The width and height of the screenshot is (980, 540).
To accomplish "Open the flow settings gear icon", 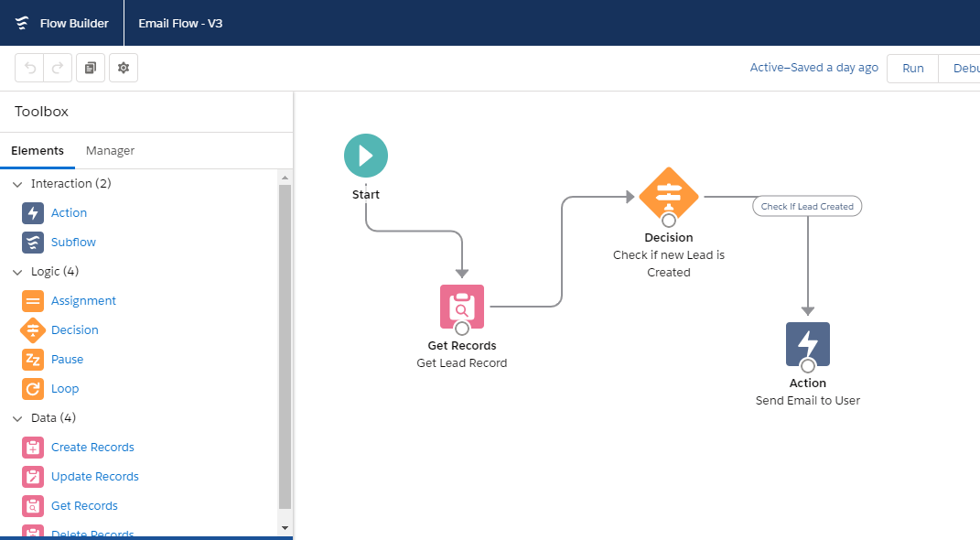I will click(x=124, y=67).
